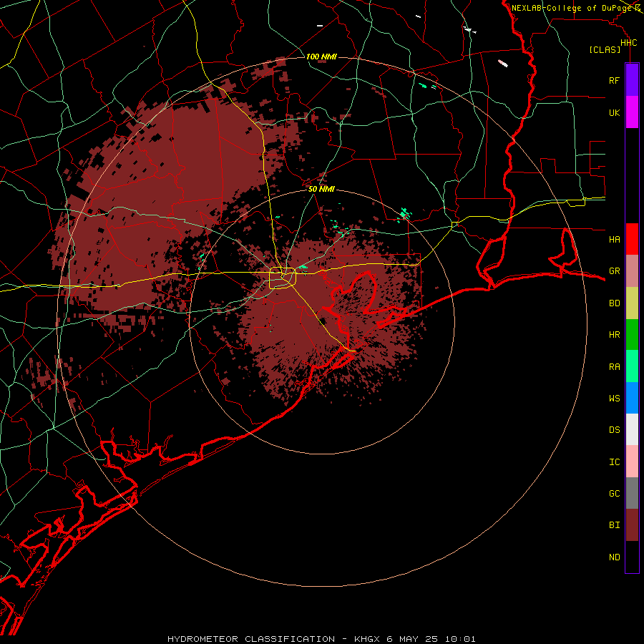Select the red HA legend swatch

coord(632,239)
